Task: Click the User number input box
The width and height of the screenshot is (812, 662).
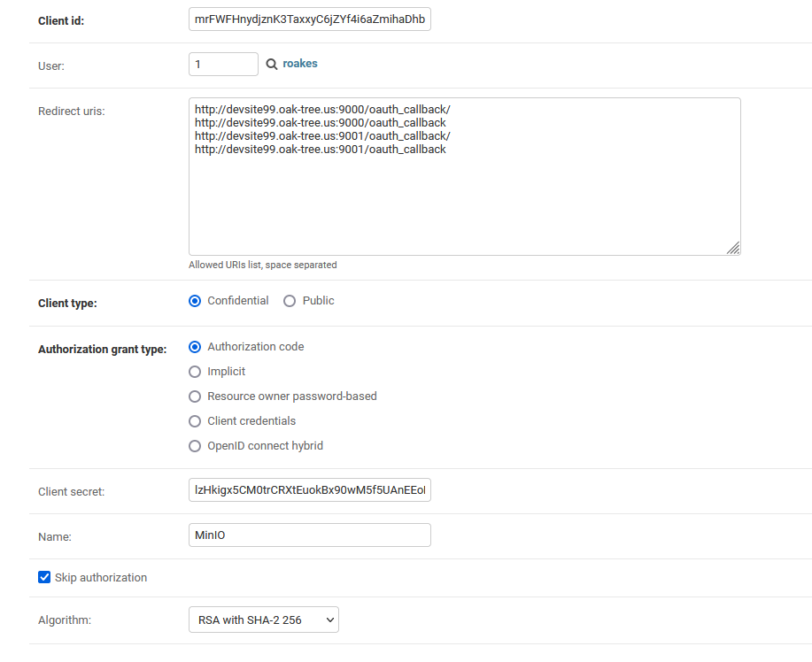Action: tap(222, 63)
